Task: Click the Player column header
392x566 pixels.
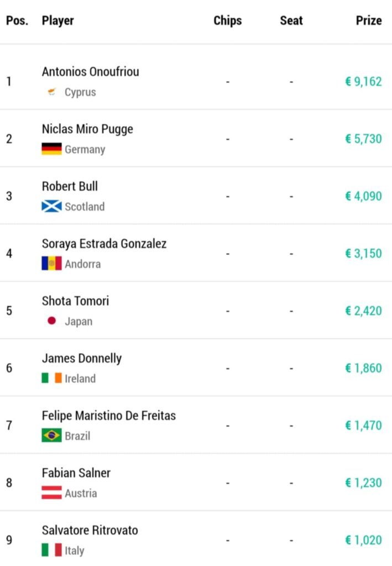Action: click(x=58, y=20)
